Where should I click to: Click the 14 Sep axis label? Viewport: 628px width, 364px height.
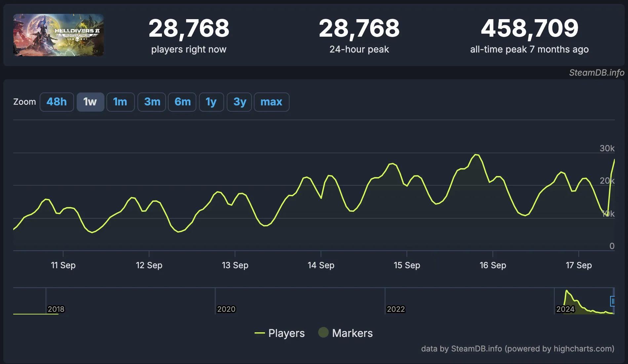click(x=321, y=265)
